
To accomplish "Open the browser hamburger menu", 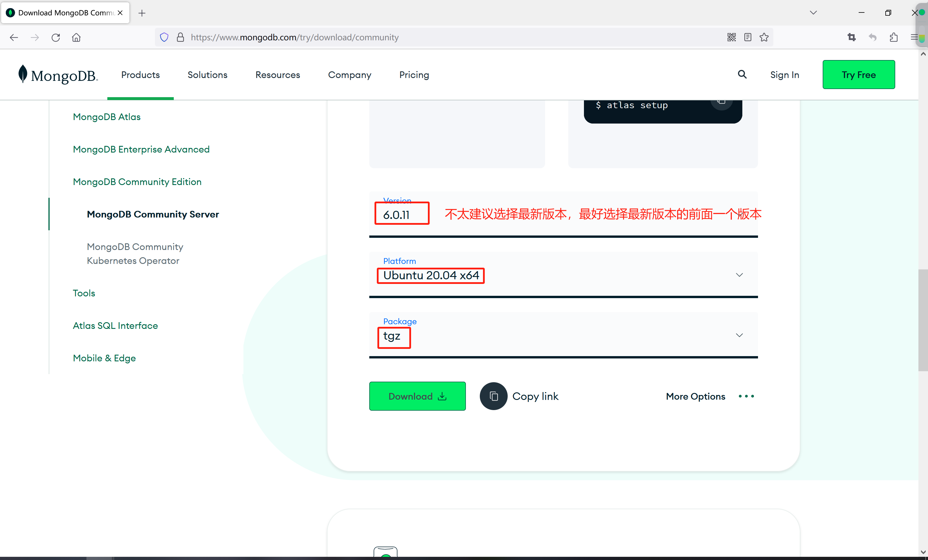I will [x=914, y=37].
